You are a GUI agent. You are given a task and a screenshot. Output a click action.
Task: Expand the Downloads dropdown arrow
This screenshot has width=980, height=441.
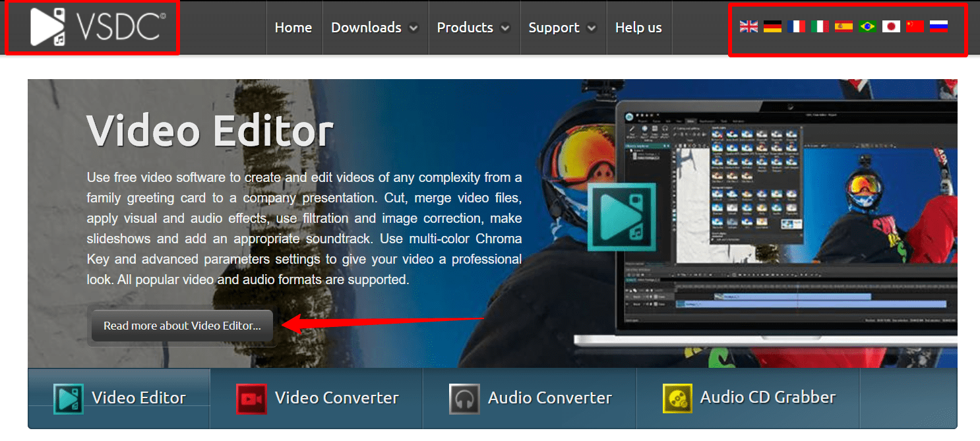pyautogui.click(x=413, y=28)
